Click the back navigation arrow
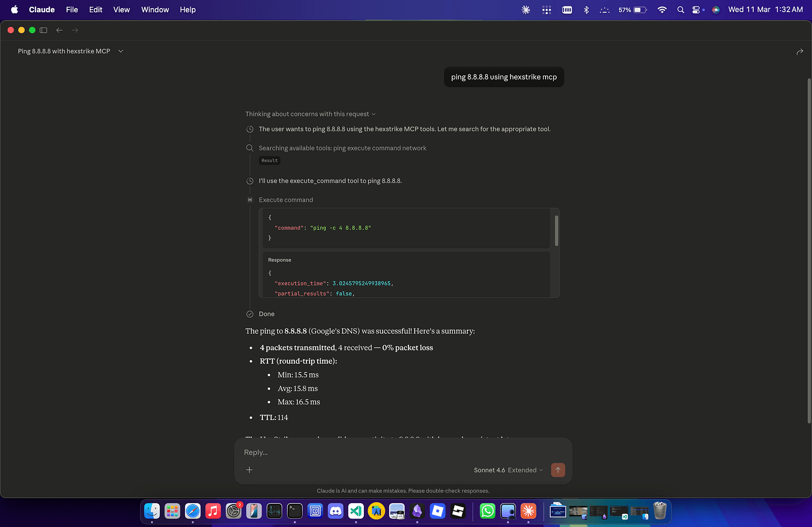The width and height of the screenshot is (812, 527). tap(59, 30)
